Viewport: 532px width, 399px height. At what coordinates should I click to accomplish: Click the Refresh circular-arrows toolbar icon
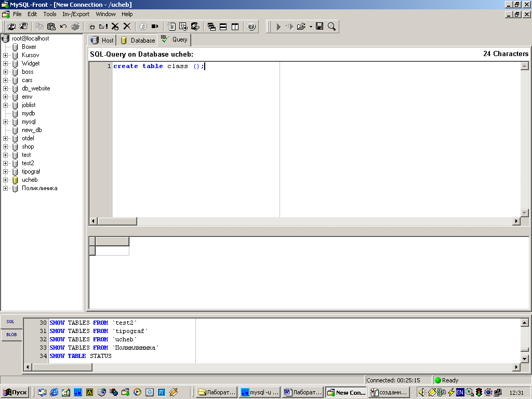pyautogui.click(x=143, y=26)
